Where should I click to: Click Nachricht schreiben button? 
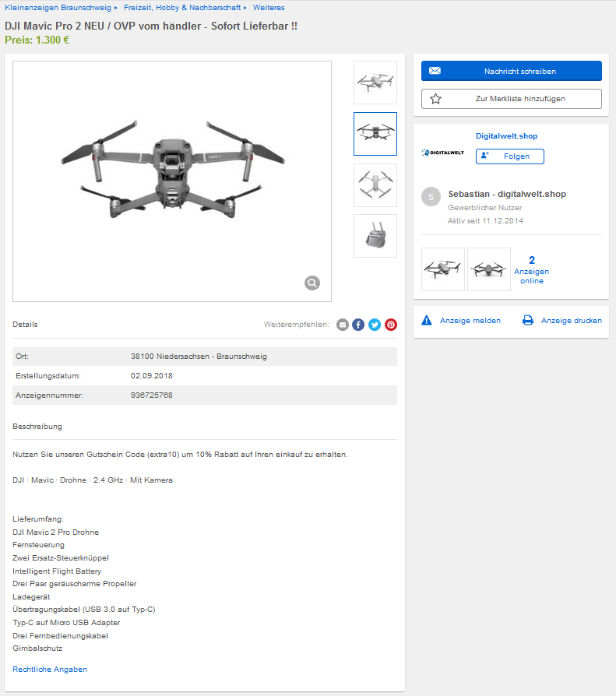(512, 71)
